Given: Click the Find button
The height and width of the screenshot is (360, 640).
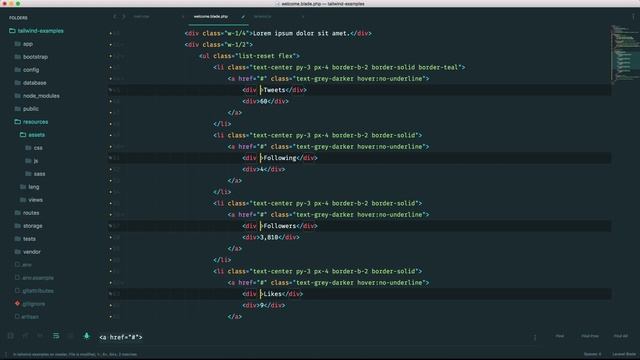Looking at the screenshot, I should tap(560, 336).
